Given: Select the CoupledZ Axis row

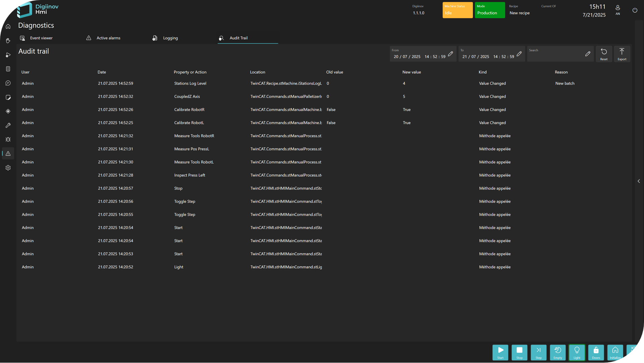Looking at the screenshot, I should click(x=324, y=97).
